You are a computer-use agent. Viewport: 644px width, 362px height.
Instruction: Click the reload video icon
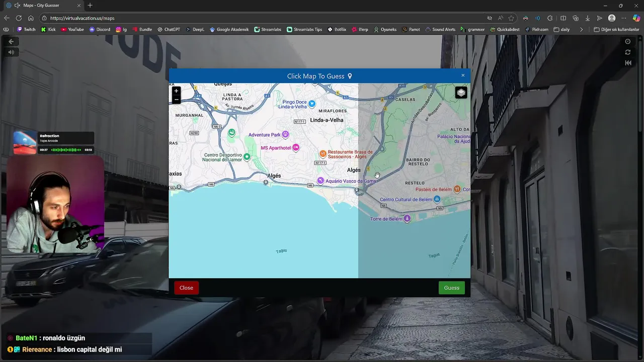(628, 52)
